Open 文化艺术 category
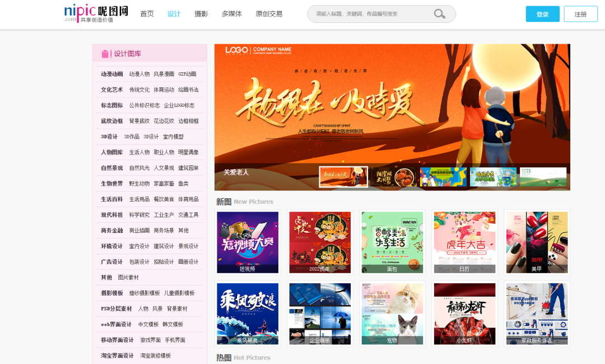The height and width of the screenshot is (364, 605). tap(112, 90)
